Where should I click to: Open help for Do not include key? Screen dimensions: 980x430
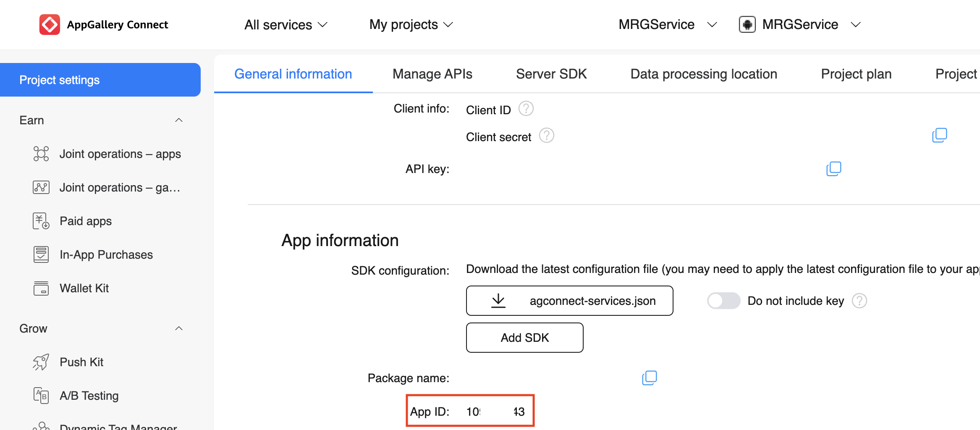[x=859, y=301]
